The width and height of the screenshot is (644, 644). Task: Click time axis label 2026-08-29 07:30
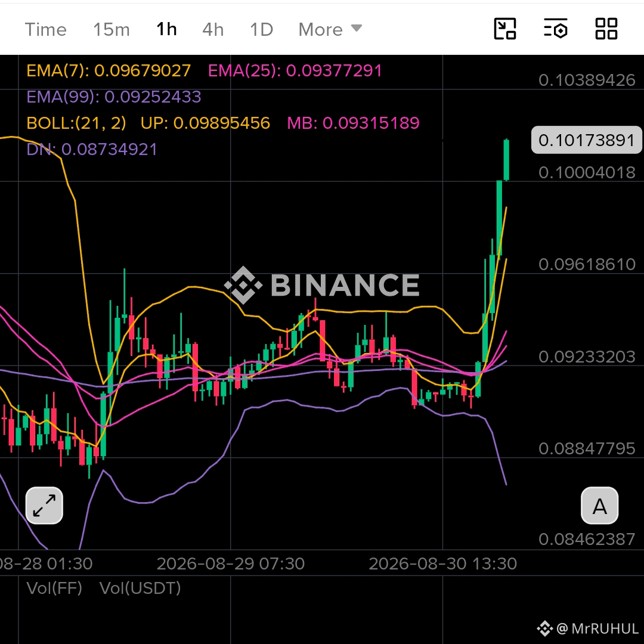[230, 564]
